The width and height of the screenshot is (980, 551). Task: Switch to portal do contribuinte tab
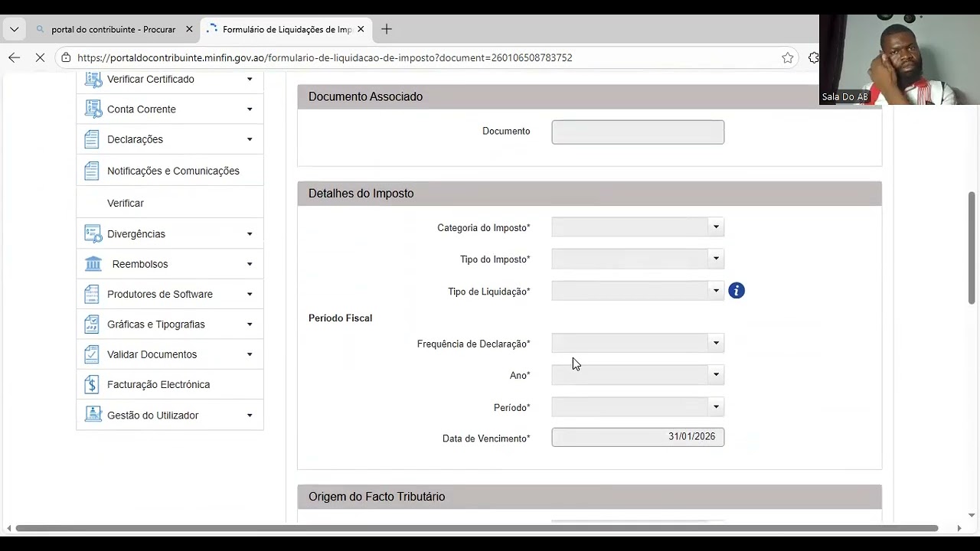[x=113, y=29]
